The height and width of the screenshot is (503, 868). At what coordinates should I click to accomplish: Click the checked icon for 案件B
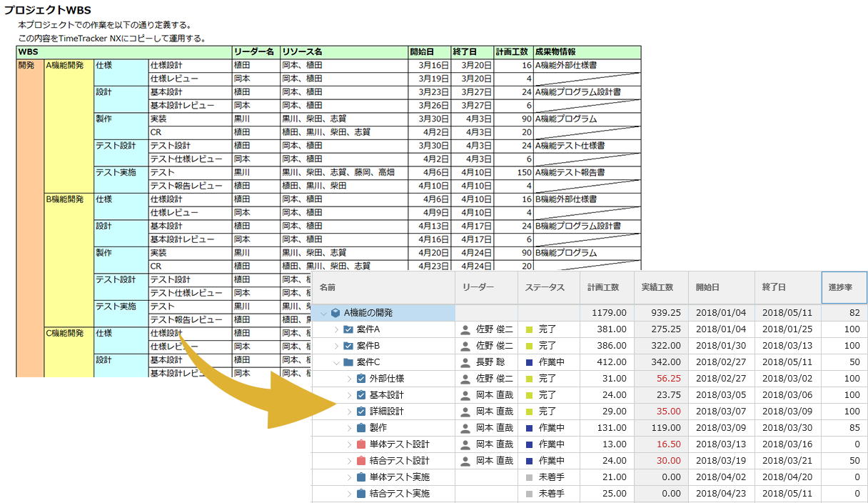pos(348,346)
